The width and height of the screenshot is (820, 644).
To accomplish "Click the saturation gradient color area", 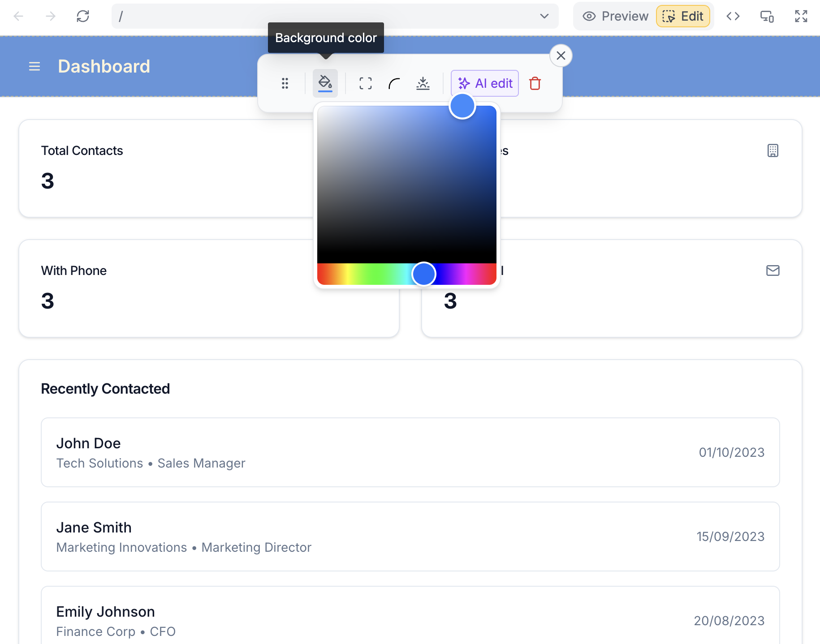I will point(407,184).
